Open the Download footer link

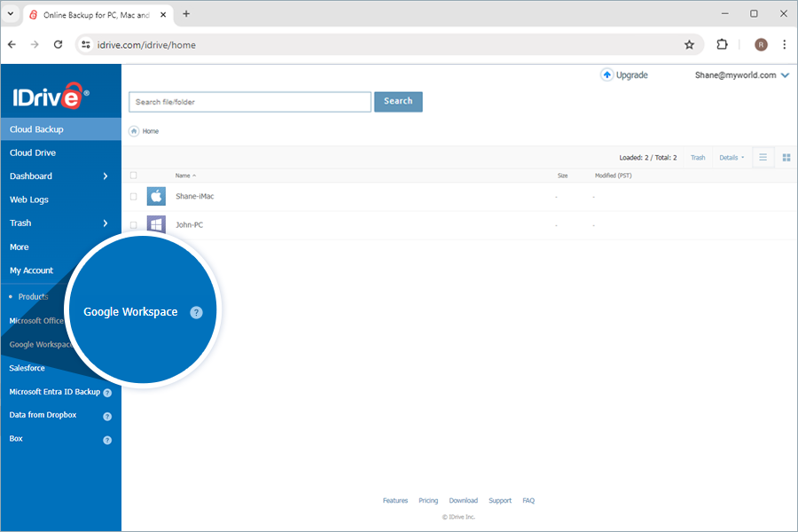pyautogui.click(x=463, y=500)
